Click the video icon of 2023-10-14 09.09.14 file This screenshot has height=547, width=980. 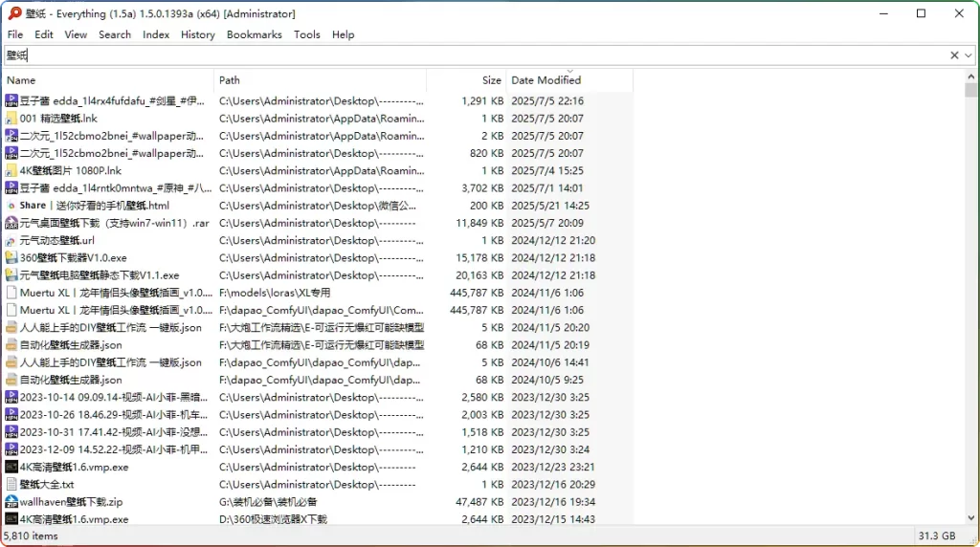[11, 397]
